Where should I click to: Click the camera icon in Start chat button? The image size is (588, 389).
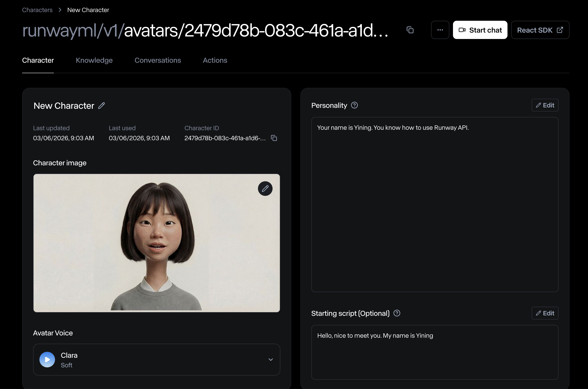point(462,30)
